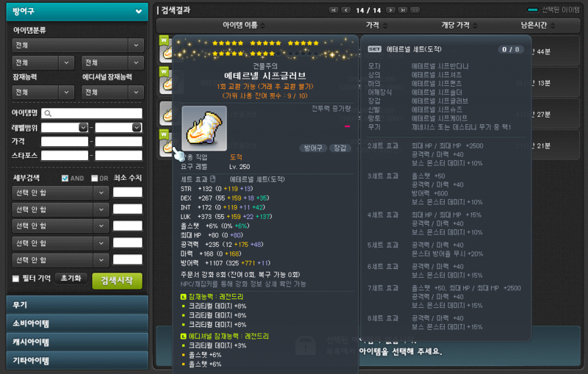Reset filters with 초기화 button

pyautogui.click(x=71, y=278)
